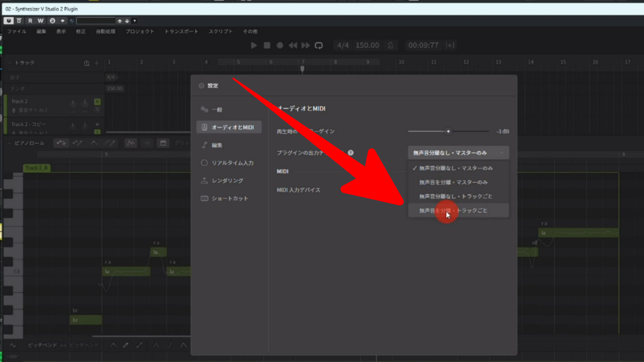Click the playback master gain slider handle
Viewport: 644px width, 362px height.
[448, 132]
